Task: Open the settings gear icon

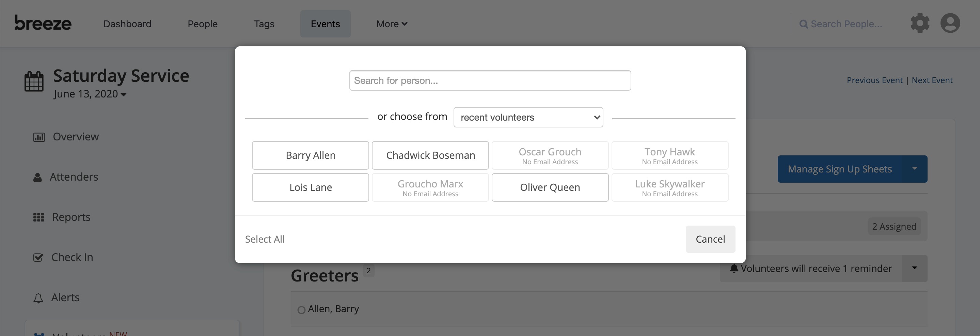Action: [919, 23]
